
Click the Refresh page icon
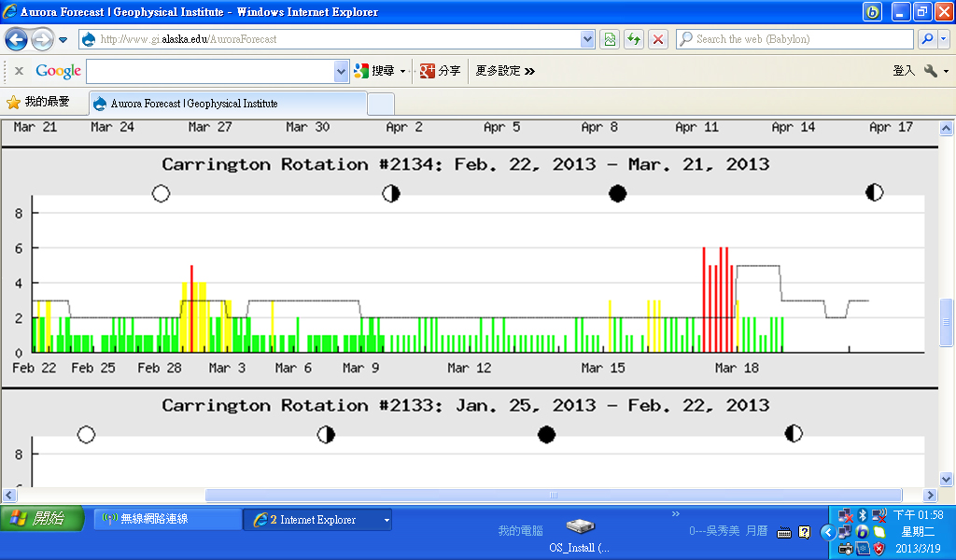click(x=634, y=39)
